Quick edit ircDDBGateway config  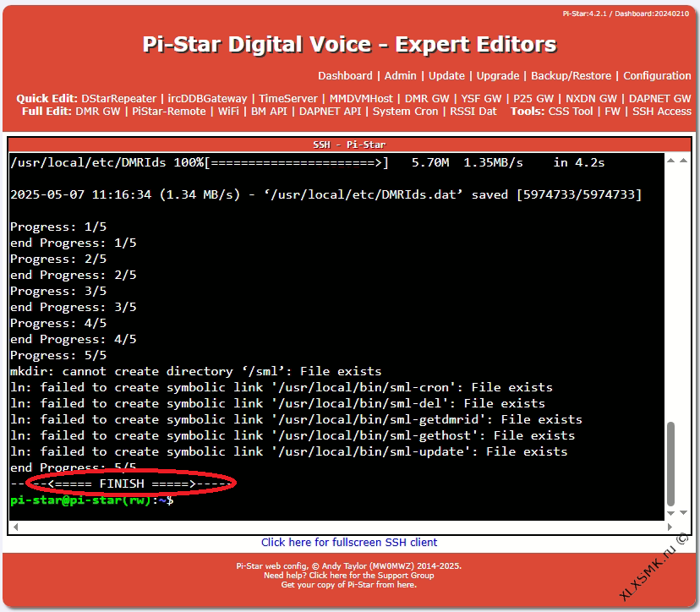click(208, 99)
